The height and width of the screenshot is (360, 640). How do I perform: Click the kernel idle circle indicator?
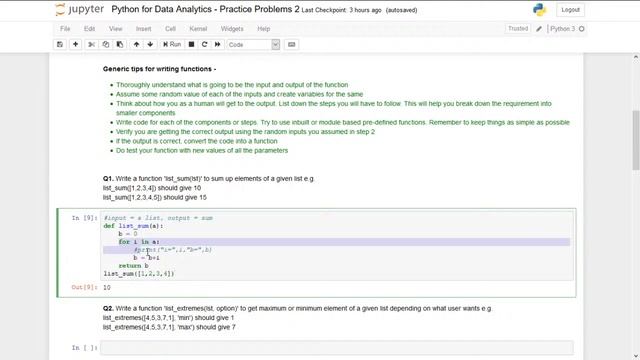tap(582, 29)
